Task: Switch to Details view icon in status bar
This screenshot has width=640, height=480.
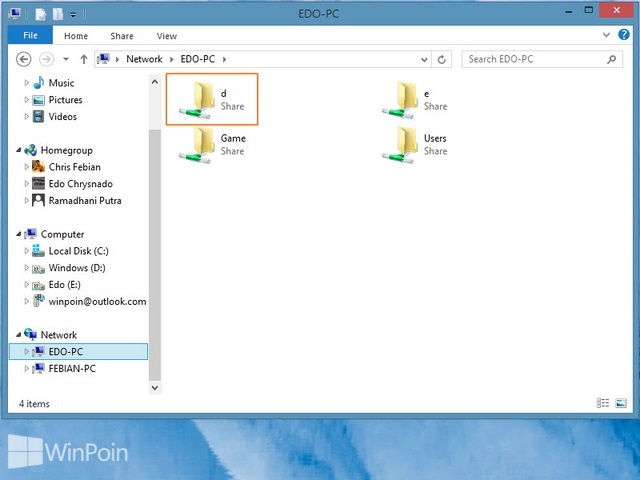Action: tap(603, 403)
